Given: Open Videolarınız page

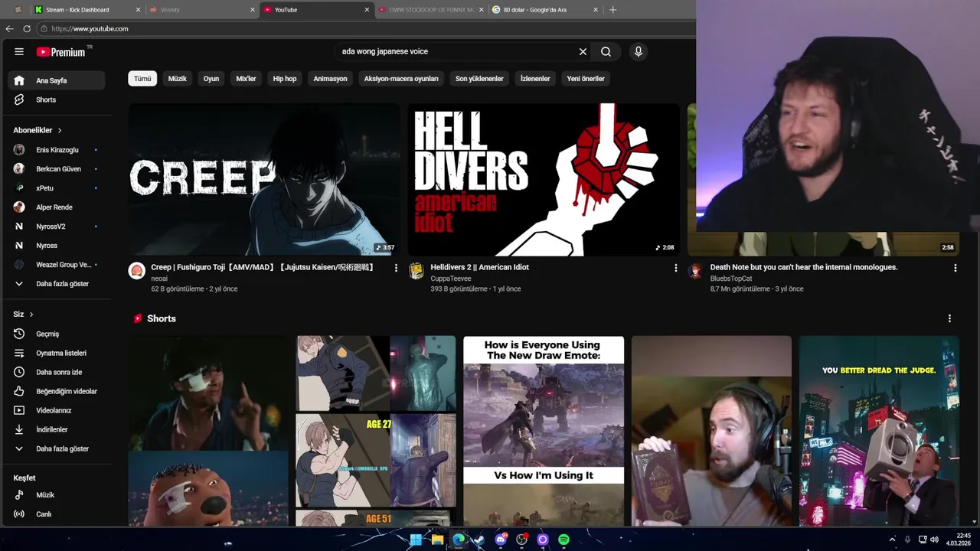Looking at the screenshot, I should [x=56, y=410].
